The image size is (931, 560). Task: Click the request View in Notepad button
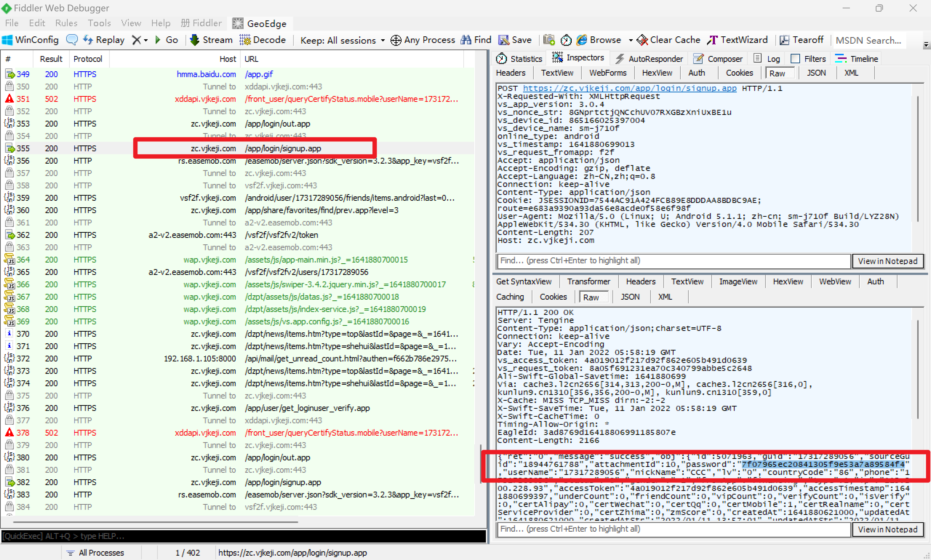887,261
